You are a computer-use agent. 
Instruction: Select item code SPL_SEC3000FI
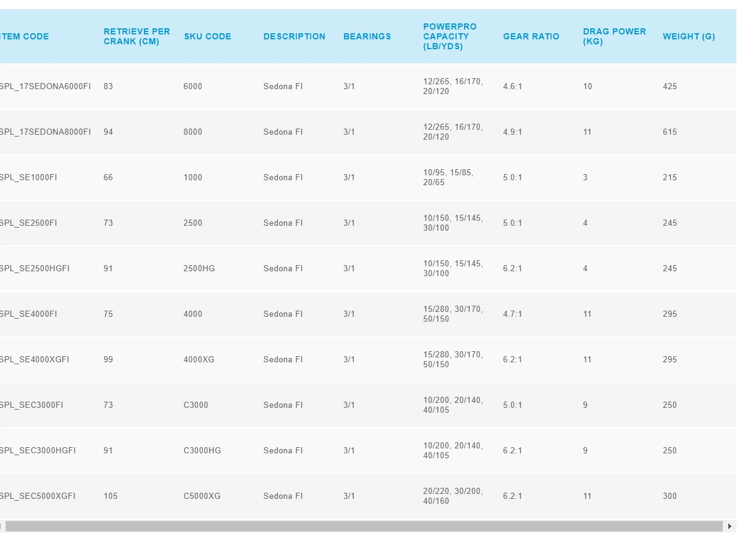[x=31, y=405]
